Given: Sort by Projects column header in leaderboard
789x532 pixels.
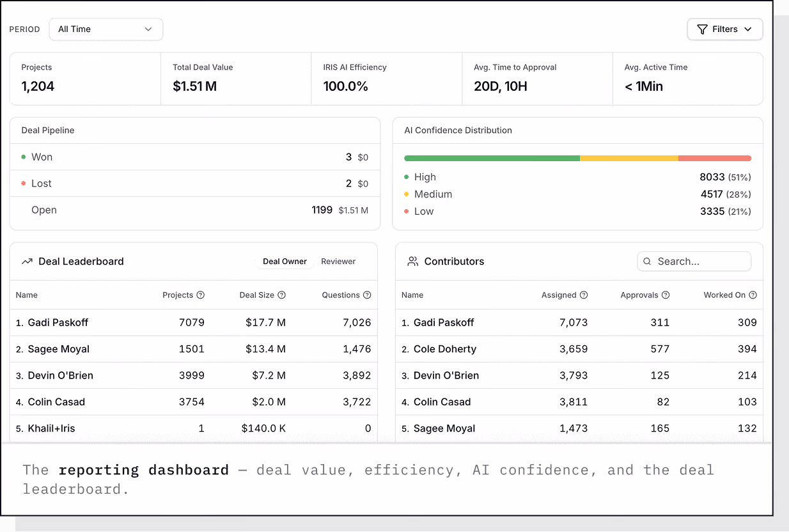Looking at the screenshot, I should [178, 295].
